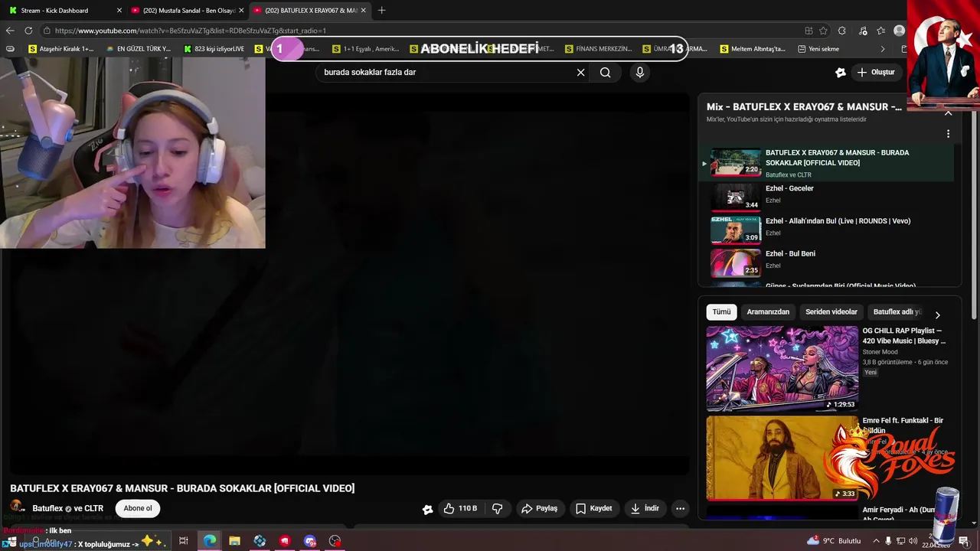Open the Mix playlist three-dot menu

(x=948, y=134)
